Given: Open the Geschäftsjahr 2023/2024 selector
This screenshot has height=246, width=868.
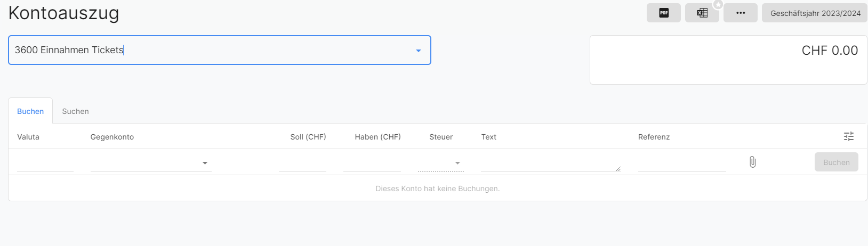Looking at the screenshot, I should click(815, 13).
